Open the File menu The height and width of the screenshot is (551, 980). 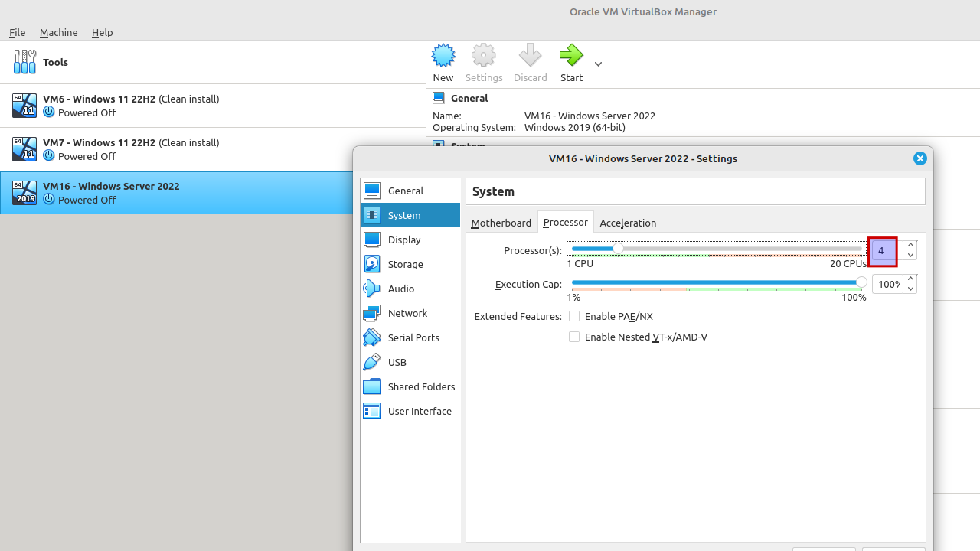[17, 32]
